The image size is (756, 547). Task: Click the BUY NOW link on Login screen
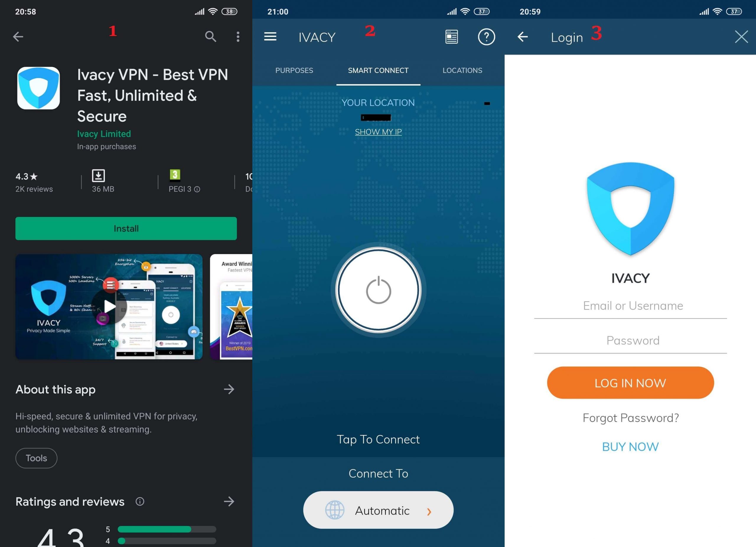pyautogui.click(x=630, y=446)
